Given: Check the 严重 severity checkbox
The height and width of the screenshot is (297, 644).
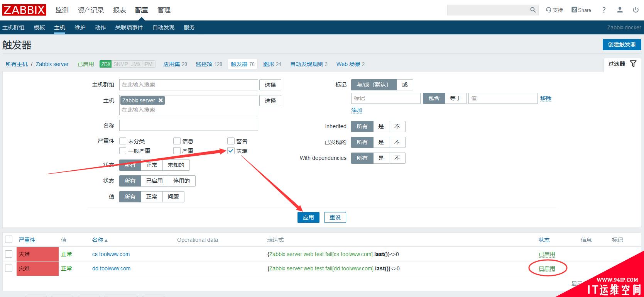Looking at the screenshot, I should (x=177, y=151).
